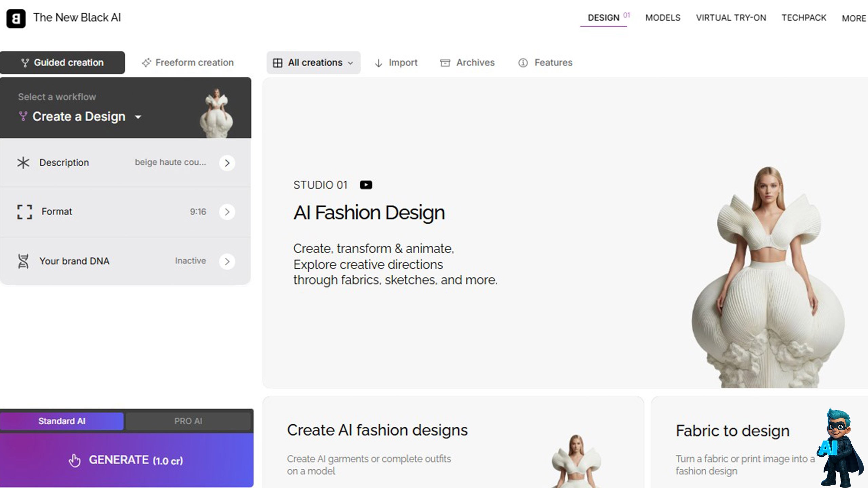Switch to Freeform creation tab
The height and width of the screenshot is (488, 868).
[188, 63]
